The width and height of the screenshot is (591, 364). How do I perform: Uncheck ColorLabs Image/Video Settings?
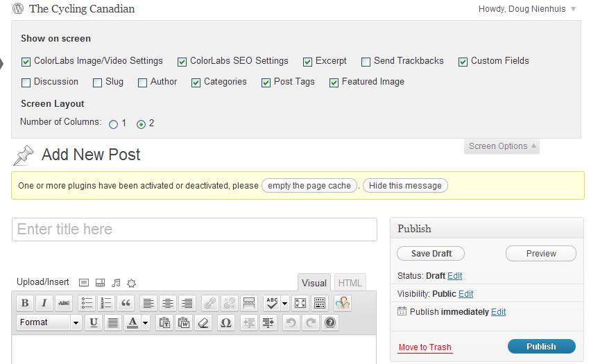26,62
